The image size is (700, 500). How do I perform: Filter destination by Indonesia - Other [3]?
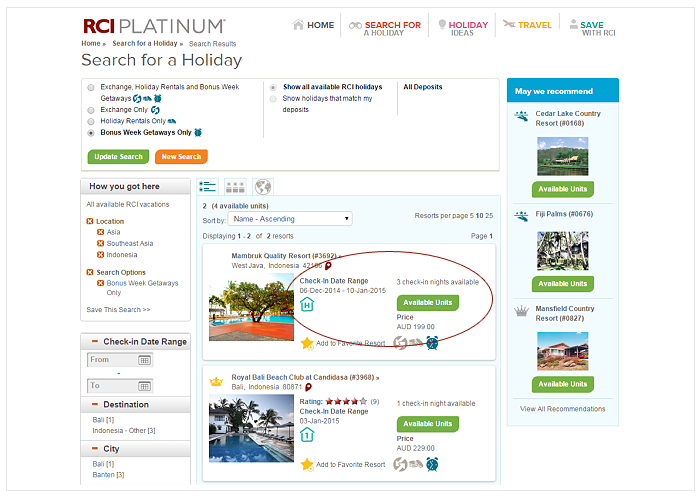[x=124, y=431]
